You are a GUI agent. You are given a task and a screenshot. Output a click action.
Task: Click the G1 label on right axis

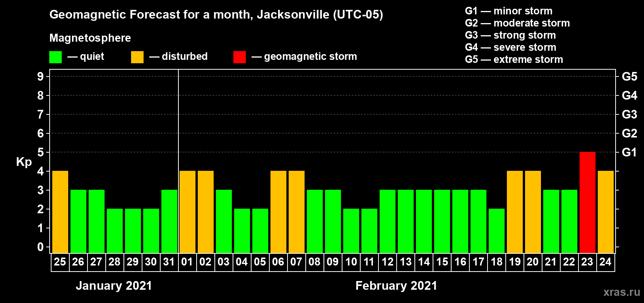coord(629,152)
